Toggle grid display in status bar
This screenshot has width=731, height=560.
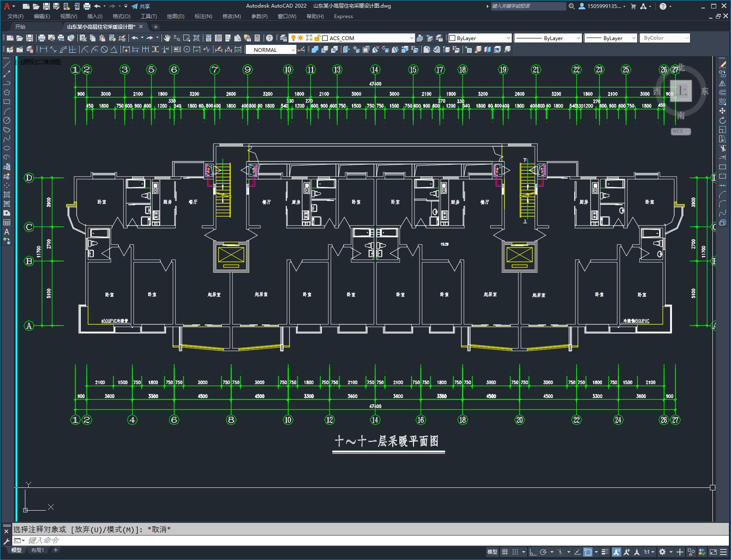click(x=505, y=552)
